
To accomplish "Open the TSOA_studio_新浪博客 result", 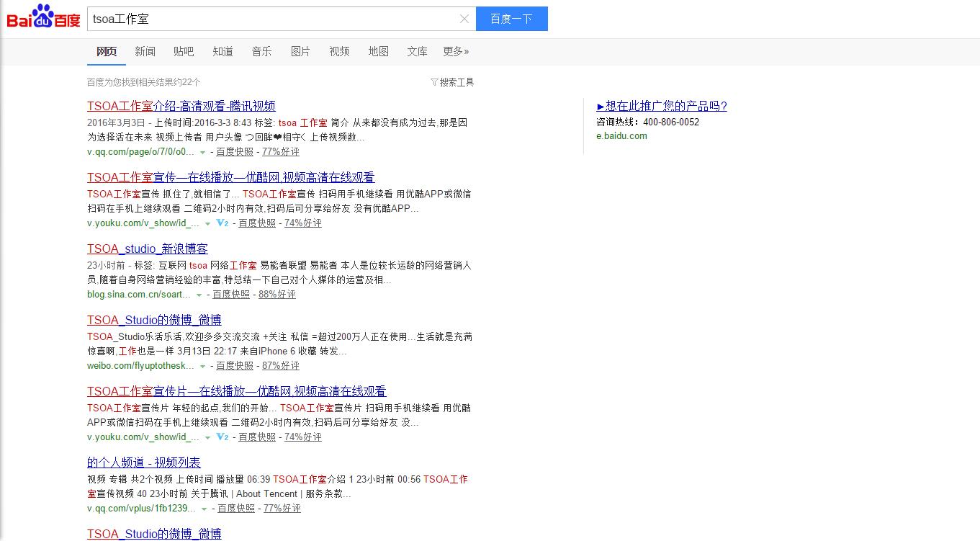I will click(x=148, y=249).
